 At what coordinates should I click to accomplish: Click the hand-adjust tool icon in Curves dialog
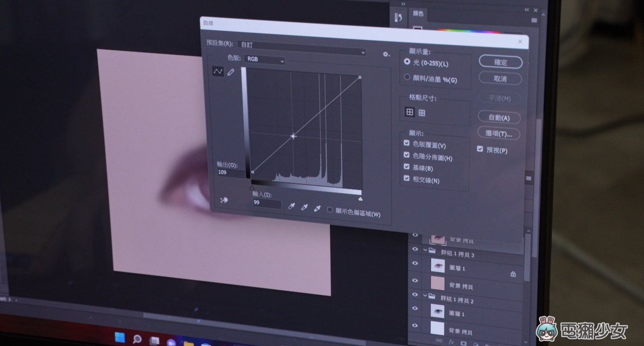coord(224,201)
